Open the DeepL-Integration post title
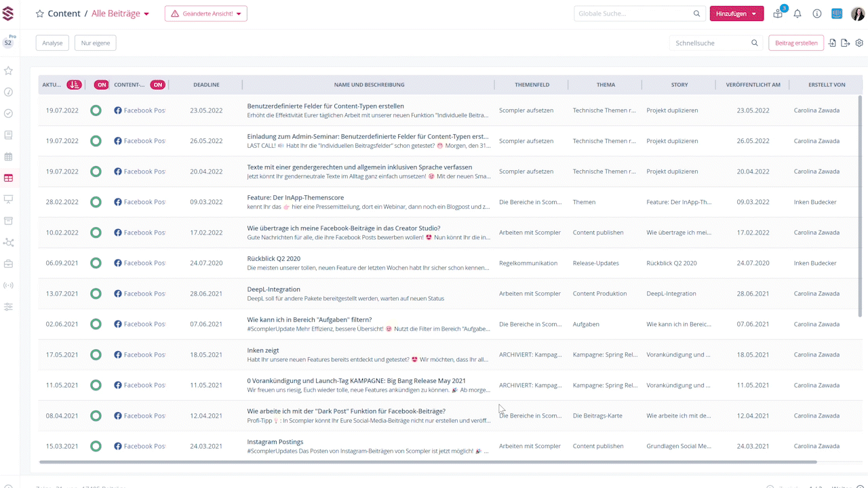This screenshot has width=868, height=488. [273, 289]
